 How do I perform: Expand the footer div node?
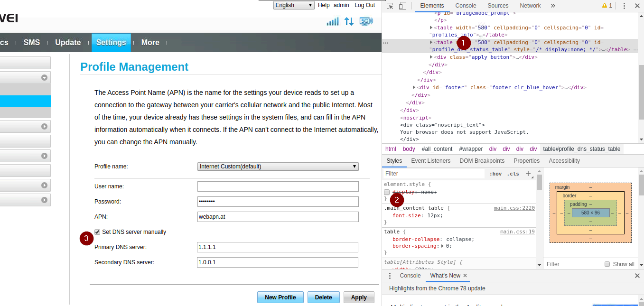tap(415, 87)
